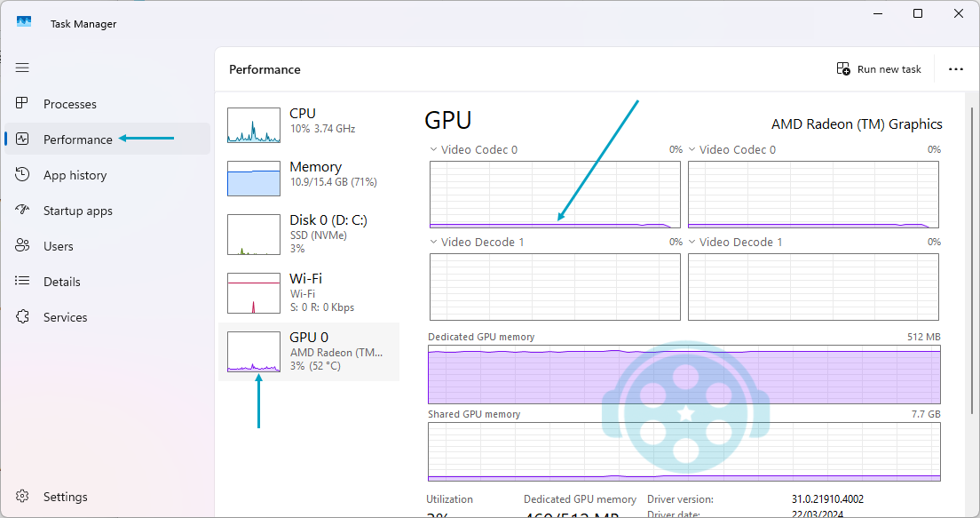Screen dimensions: 980x518
Task: Open the App history page
Action: coord(107,175)
